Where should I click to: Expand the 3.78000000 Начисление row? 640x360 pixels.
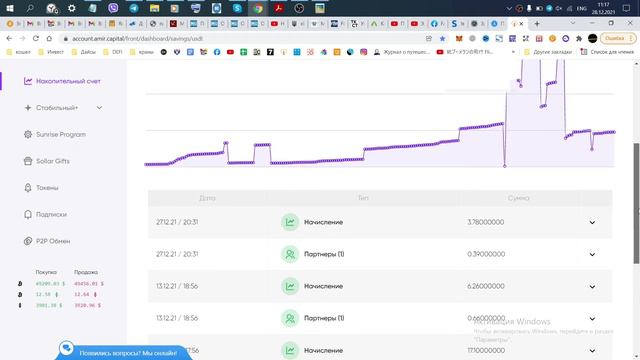pos(592,222)
